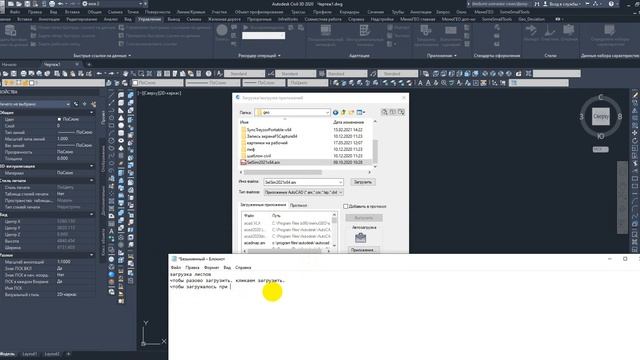Image resolution: width=640 pixels, height=360 pixels.
Task: Click the Open folder icon in quick access toolbar
Action: 19,4
